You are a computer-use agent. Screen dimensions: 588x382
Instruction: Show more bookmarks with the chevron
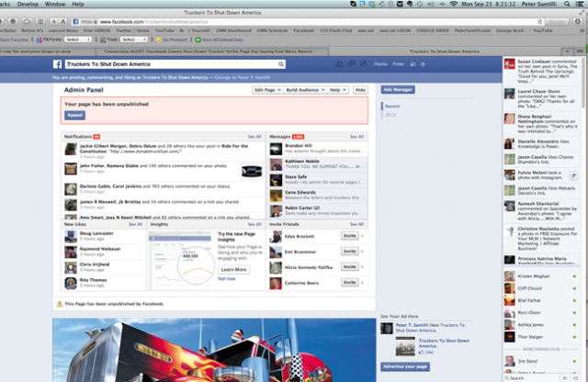tap(582, 30)
